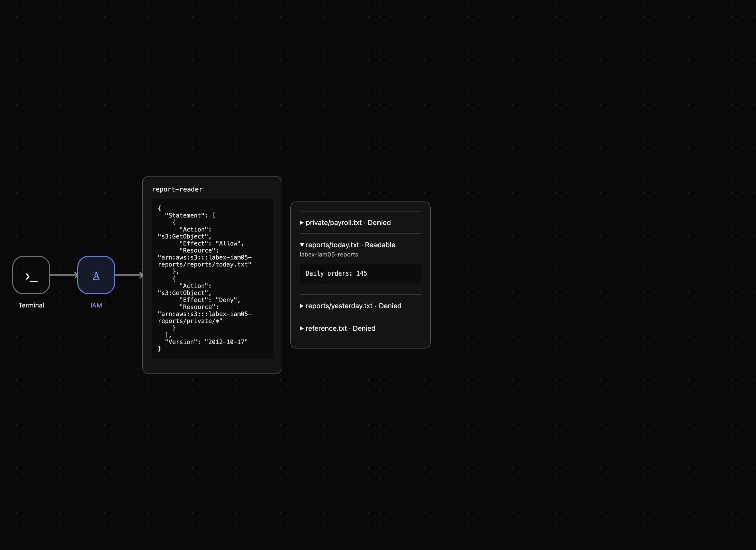Screen dimensions: 756x550
Task: Click the "reference.txt · Denied" label
Action: pyautogui.click(x=340, y=328)
